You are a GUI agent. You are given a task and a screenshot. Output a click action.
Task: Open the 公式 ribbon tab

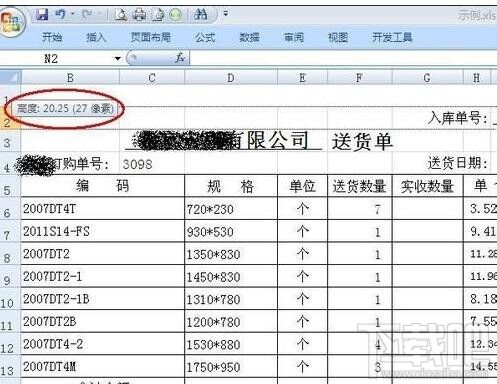[205, 37]
